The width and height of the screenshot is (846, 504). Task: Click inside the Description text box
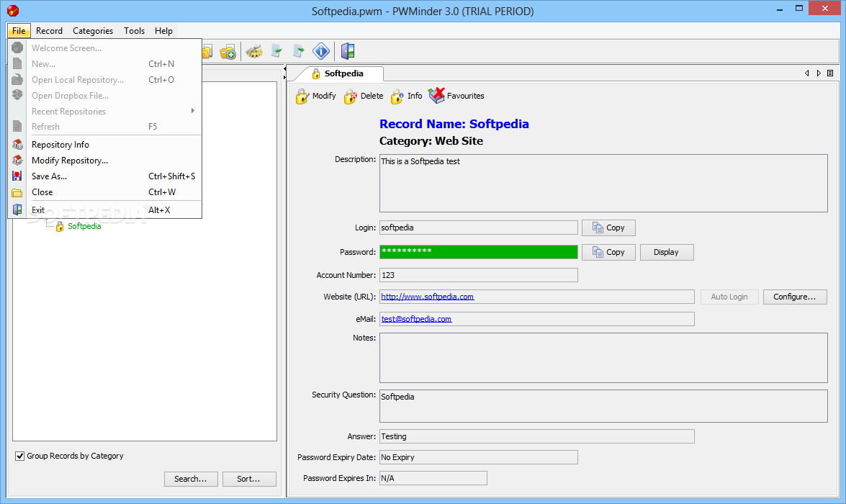603,184
